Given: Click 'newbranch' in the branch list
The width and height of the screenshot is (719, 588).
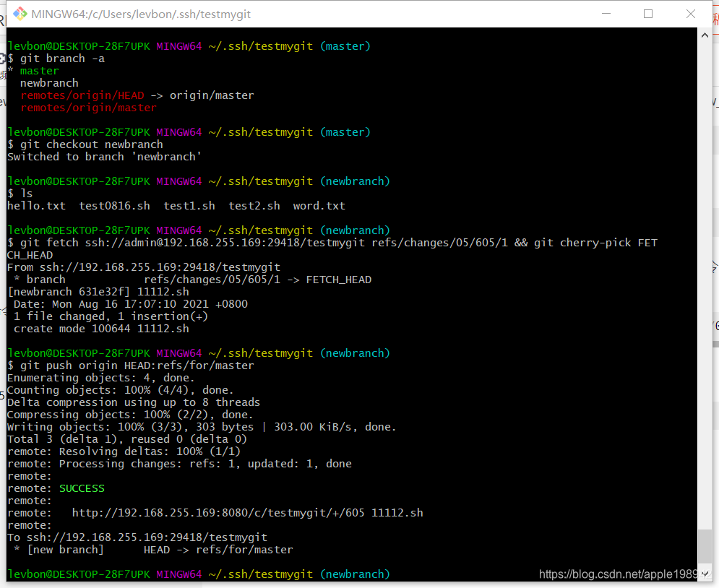Looking at the screenshot, I should click(x=49, y=83).
